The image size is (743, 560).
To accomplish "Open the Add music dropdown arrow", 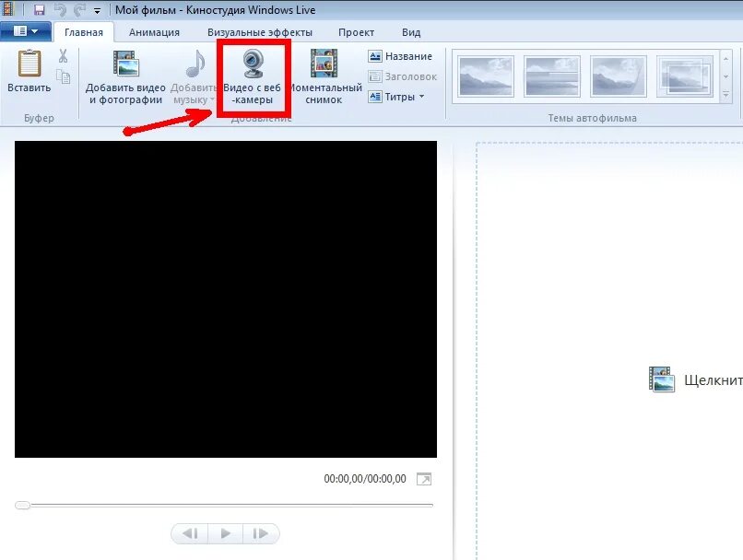I will tap(212, 99).
